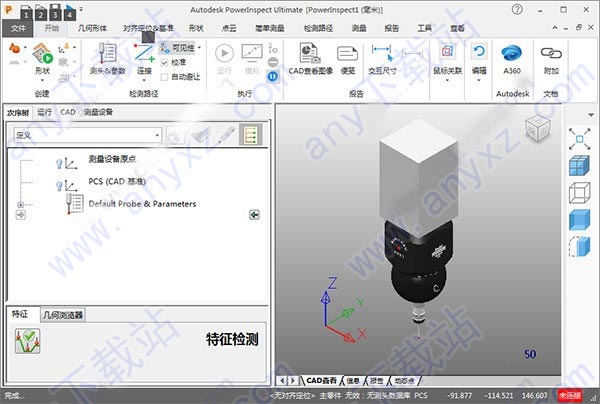600x404 pixels.
Task: Click the next-tab arrow below CAD view
Action: pos(293,381)
